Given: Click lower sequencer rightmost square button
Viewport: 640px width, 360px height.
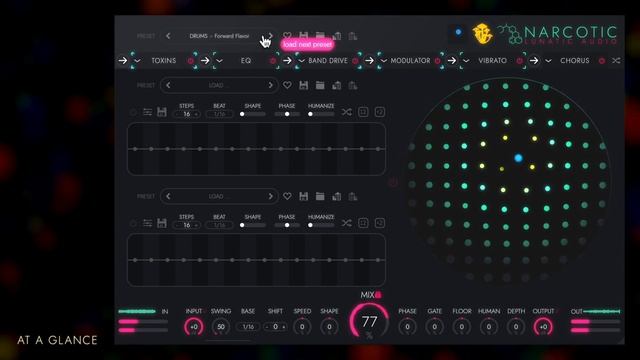Looking at the screenshot, I should 380,223.
